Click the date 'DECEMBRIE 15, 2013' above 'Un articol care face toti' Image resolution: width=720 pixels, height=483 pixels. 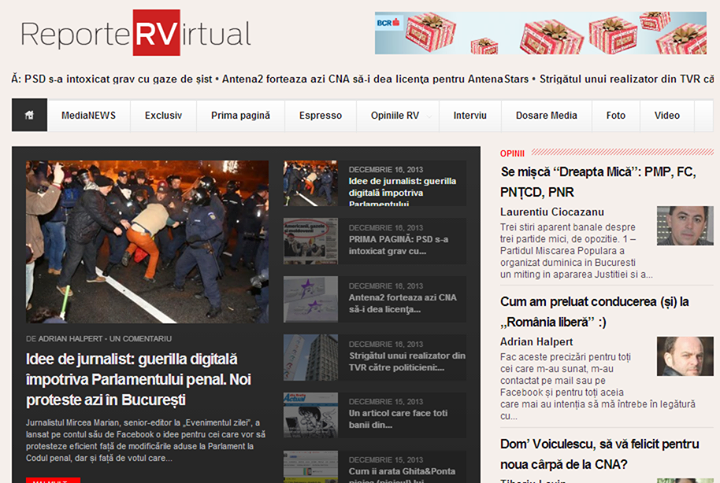coord(386,402)
